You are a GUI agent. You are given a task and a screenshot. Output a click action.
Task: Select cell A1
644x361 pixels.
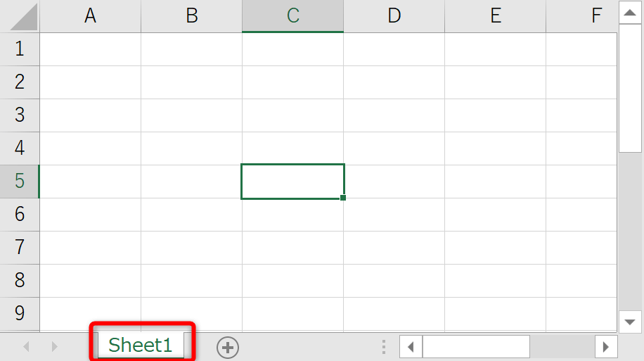tap(90, 49)
